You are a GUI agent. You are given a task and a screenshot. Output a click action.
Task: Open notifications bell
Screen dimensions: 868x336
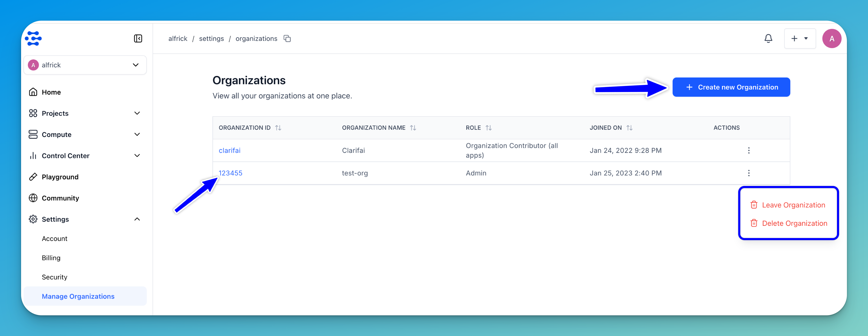[768, 38]
